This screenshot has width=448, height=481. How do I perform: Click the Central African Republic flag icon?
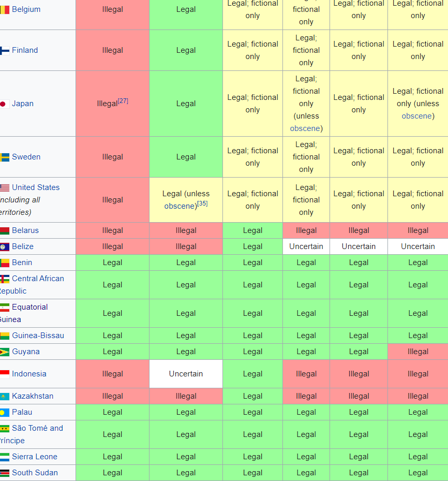click(5, 279)
